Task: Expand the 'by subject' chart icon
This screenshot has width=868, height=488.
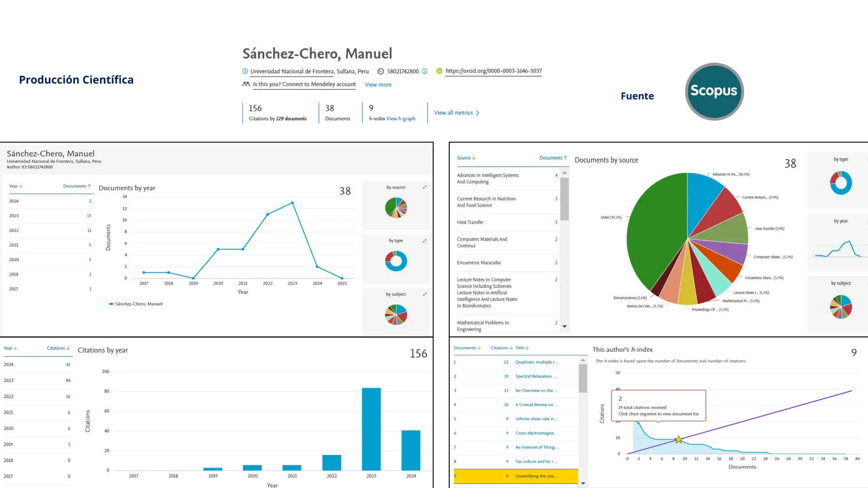Action: click(x=425, y=294)
